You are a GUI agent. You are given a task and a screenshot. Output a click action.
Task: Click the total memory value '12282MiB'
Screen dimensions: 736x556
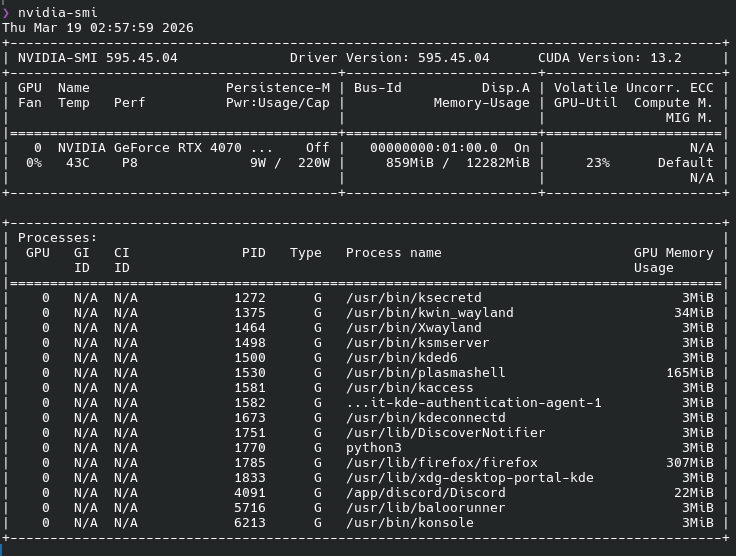click(x=498, y=163)
